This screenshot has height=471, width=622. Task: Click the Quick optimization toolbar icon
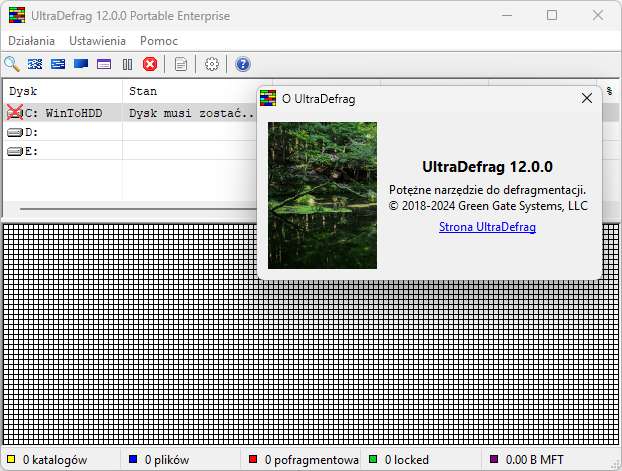tap(58, 64)
